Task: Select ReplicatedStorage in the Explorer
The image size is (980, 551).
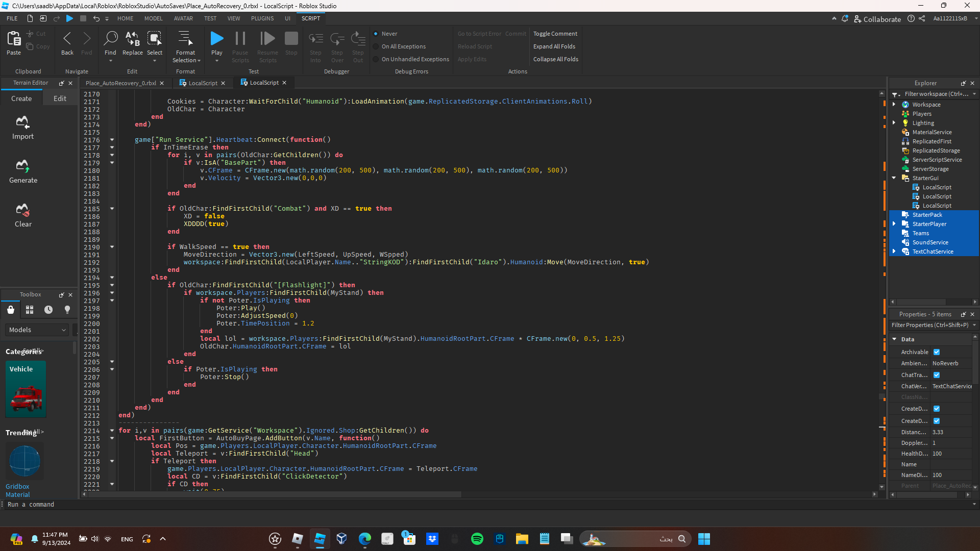Action: [x=936, y=151]
